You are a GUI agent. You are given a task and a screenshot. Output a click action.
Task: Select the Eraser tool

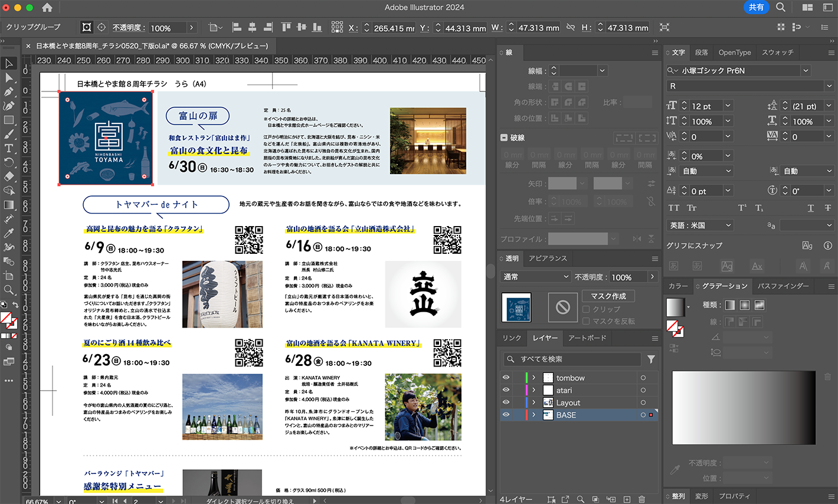(9, 176)
